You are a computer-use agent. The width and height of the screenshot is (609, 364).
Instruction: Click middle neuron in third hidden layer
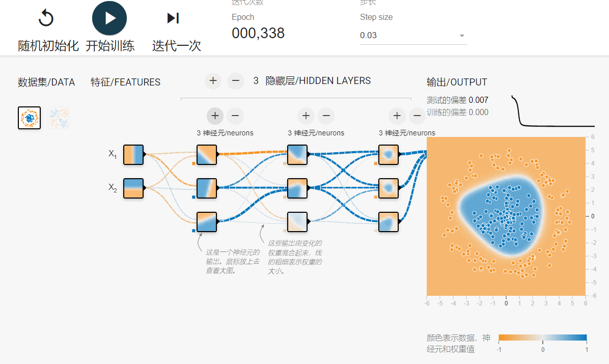(x=389, y=188)
